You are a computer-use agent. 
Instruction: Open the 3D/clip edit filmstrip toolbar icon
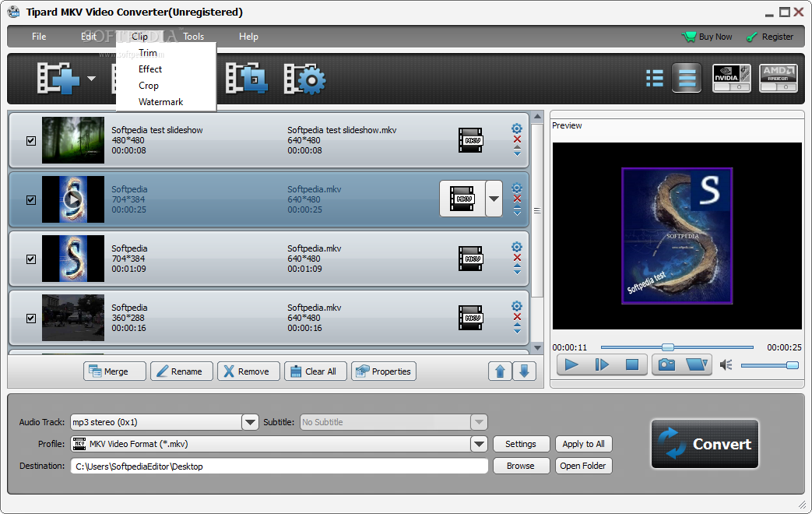tap(247, 79)
